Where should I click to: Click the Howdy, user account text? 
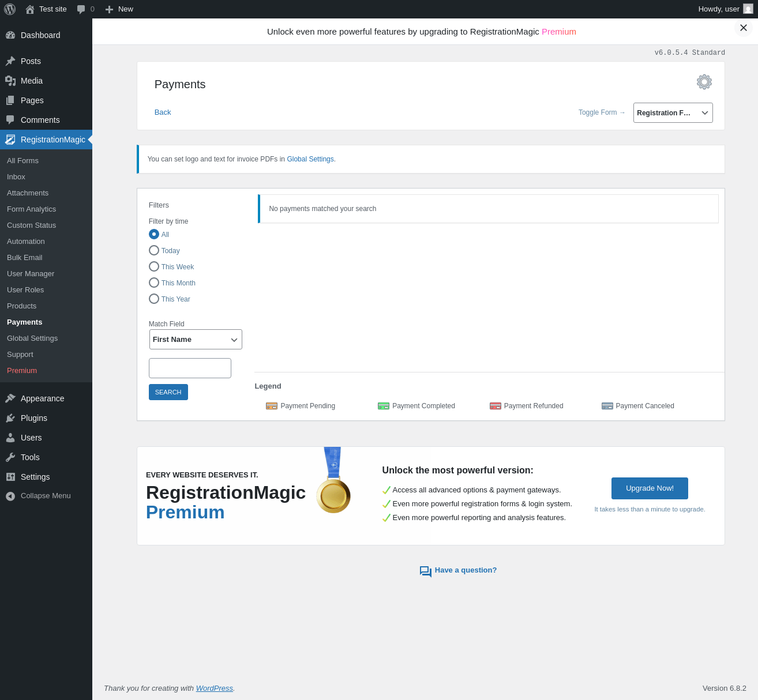tap(719, 9)
